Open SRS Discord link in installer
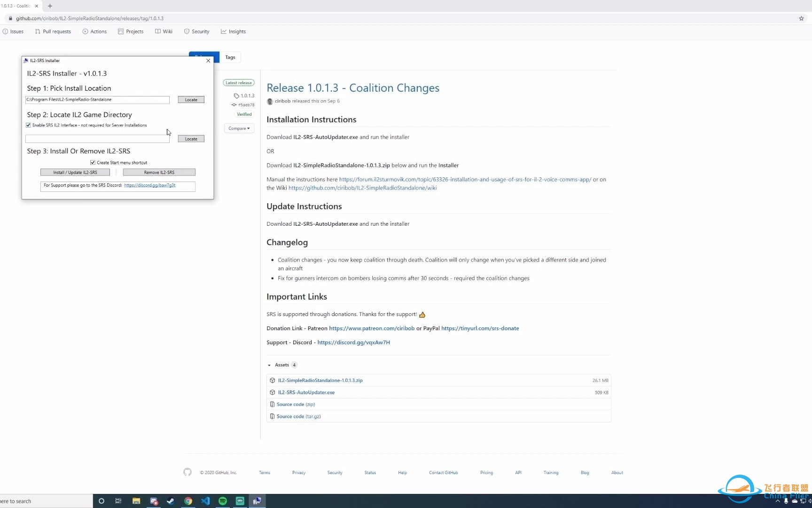 pos(150,185)
